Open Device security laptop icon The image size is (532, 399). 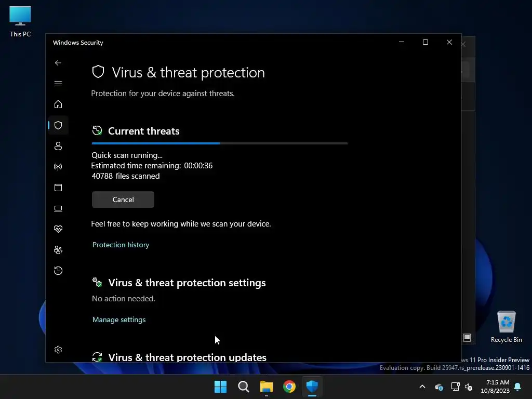(58, 208)
